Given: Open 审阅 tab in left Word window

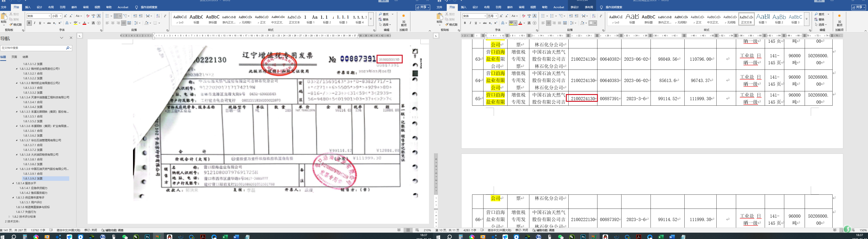Looking at the screenshot, I should tap(86, 7).
